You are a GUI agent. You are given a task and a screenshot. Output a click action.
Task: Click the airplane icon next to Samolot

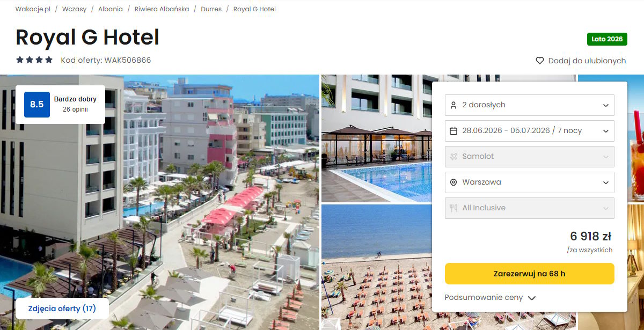click(453, 156)
